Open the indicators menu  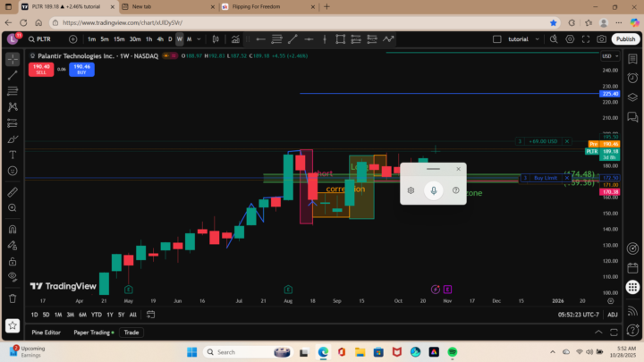(235, 39)
